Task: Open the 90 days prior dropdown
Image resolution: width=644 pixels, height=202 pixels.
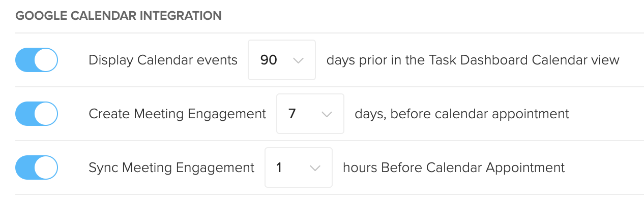Action: (x=282, y=60)
